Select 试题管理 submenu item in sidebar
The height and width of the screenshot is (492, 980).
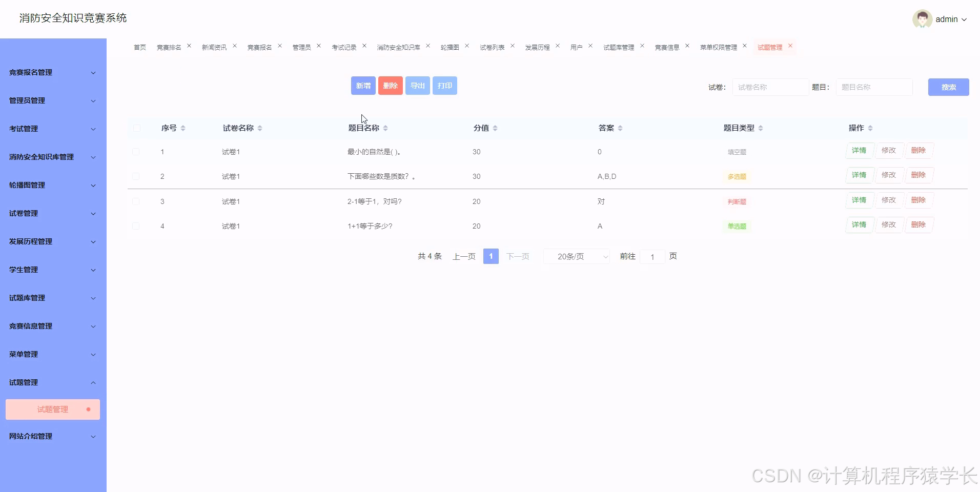pos(53,409)
